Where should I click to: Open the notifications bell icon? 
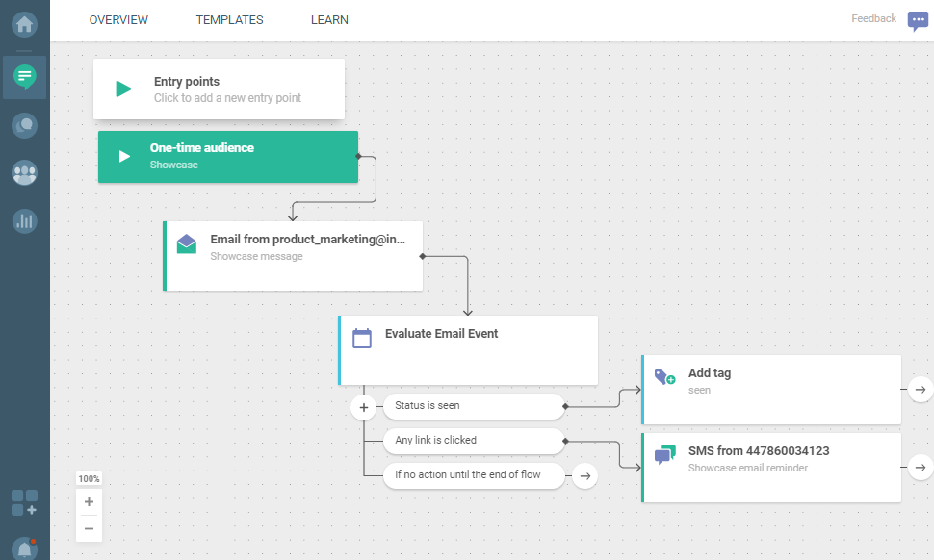point(25,547)
